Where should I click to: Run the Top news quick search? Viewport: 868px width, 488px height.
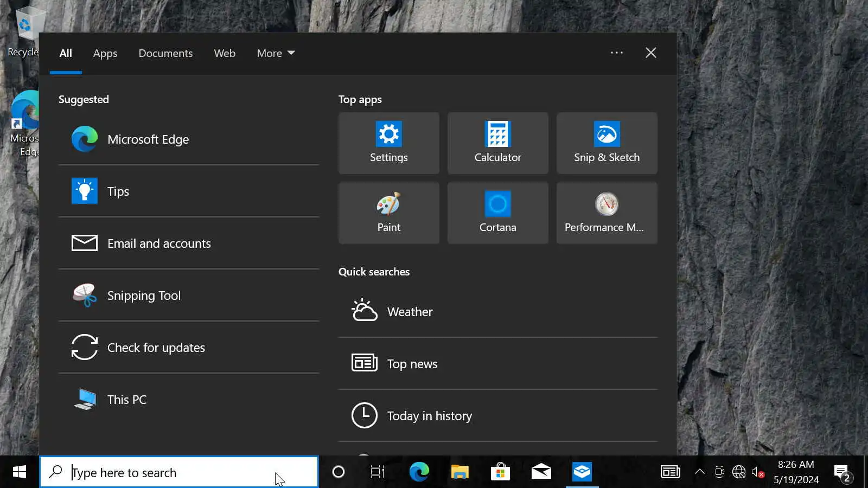point(498,364)
